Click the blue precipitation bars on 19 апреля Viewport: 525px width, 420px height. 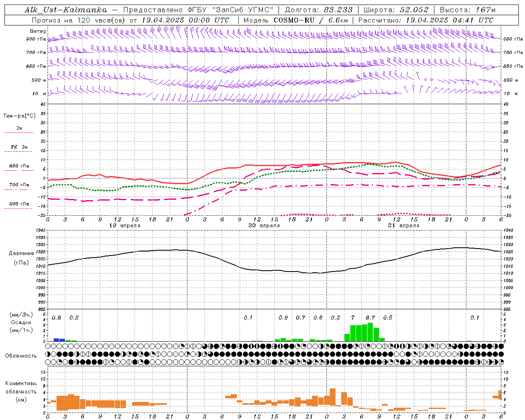59,340
